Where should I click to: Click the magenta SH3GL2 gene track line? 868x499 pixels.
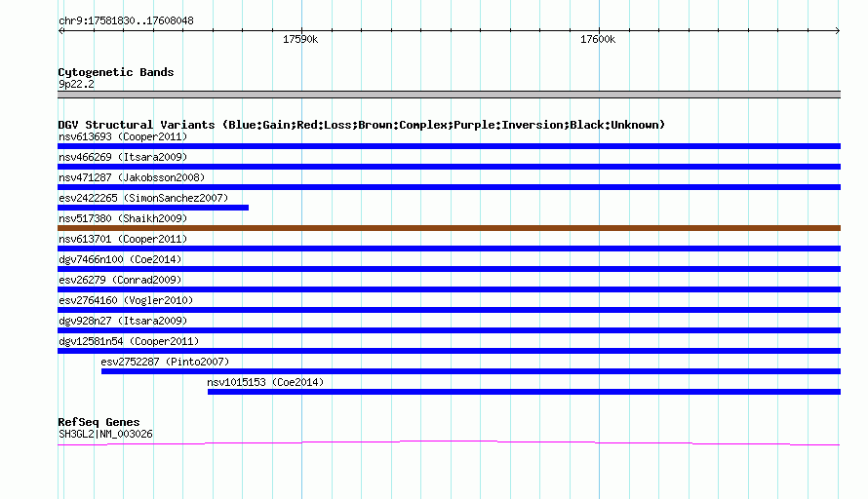click(449, 442)
